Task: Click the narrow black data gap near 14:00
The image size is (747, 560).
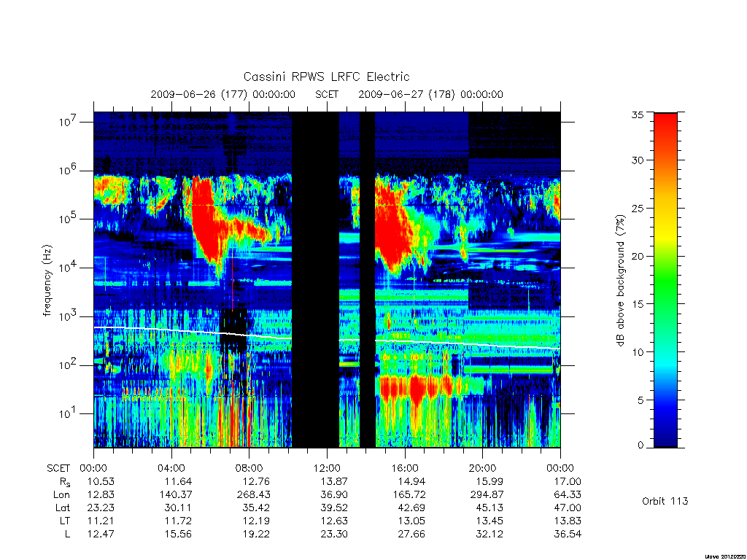Action: pyautogui.click(x=368, y=280)
